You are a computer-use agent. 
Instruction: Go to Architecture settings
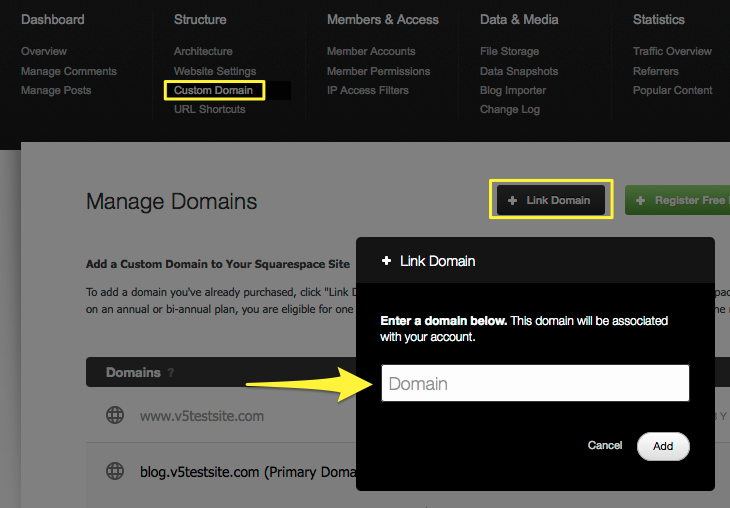(203, 51)
